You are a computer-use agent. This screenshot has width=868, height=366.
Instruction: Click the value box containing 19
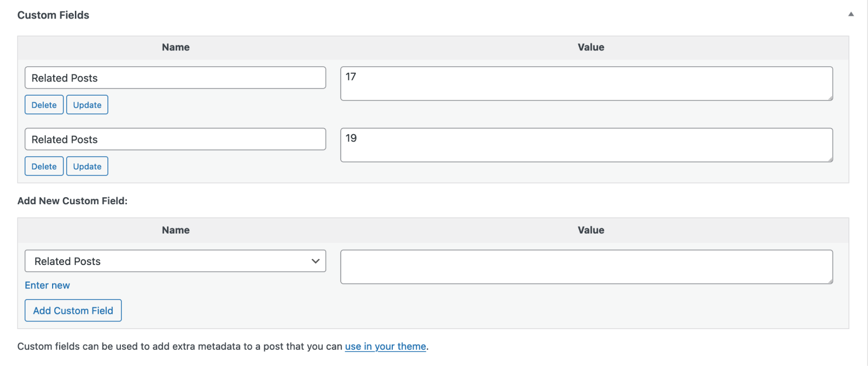[x=586, y=145]
